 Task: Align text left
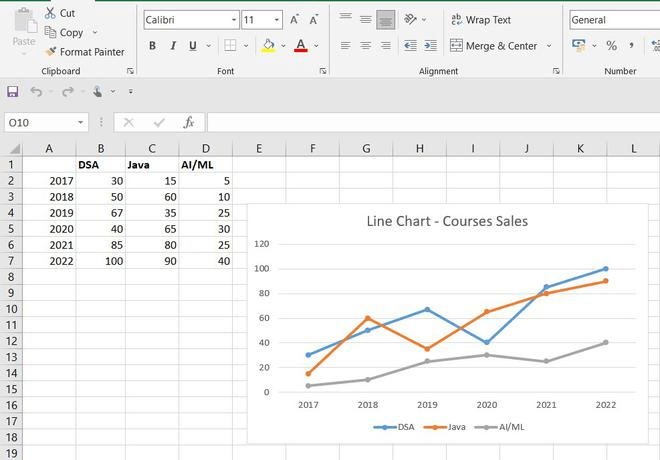tap(346, 45)
